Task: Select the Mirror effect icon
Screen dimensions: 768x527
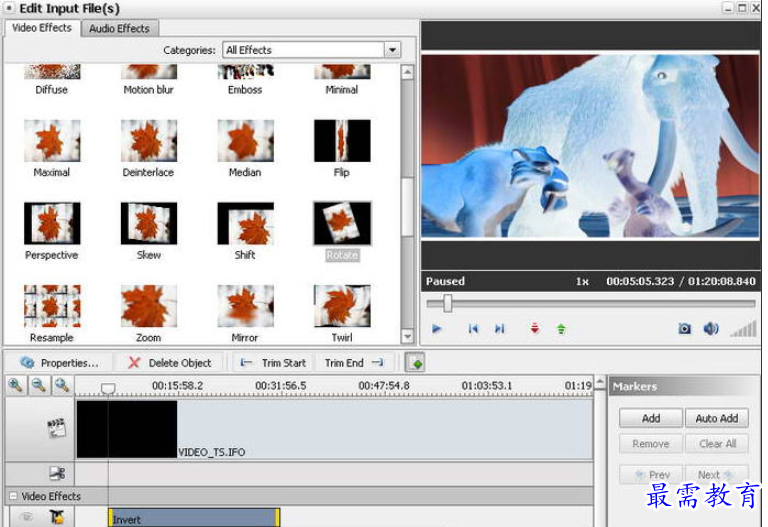Action: click(x=245, y=306)
